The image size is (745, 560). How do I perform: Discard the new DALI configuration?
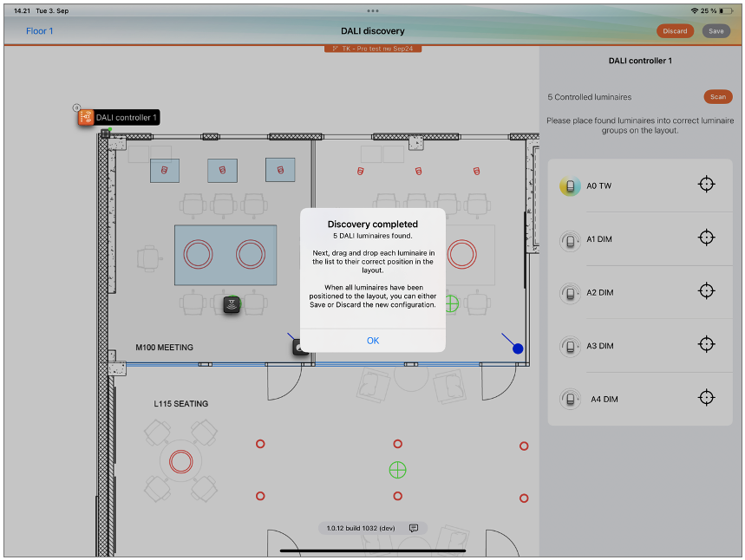coord(675,31)
